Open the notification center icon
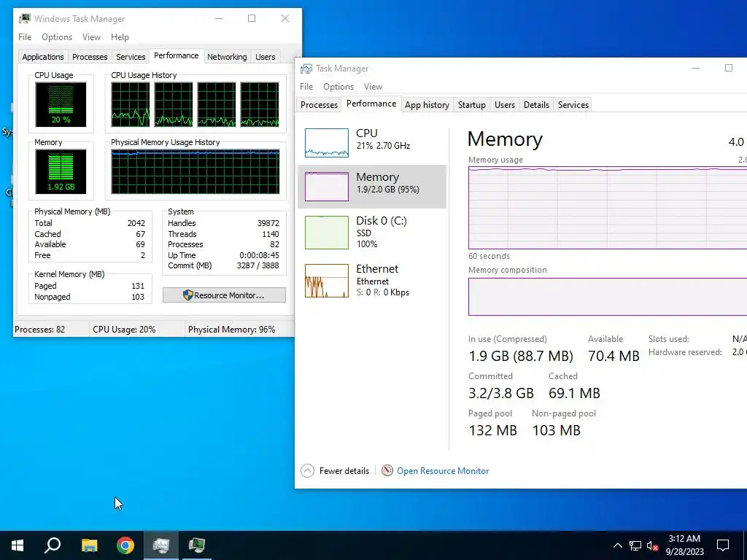 click(723, 545)
